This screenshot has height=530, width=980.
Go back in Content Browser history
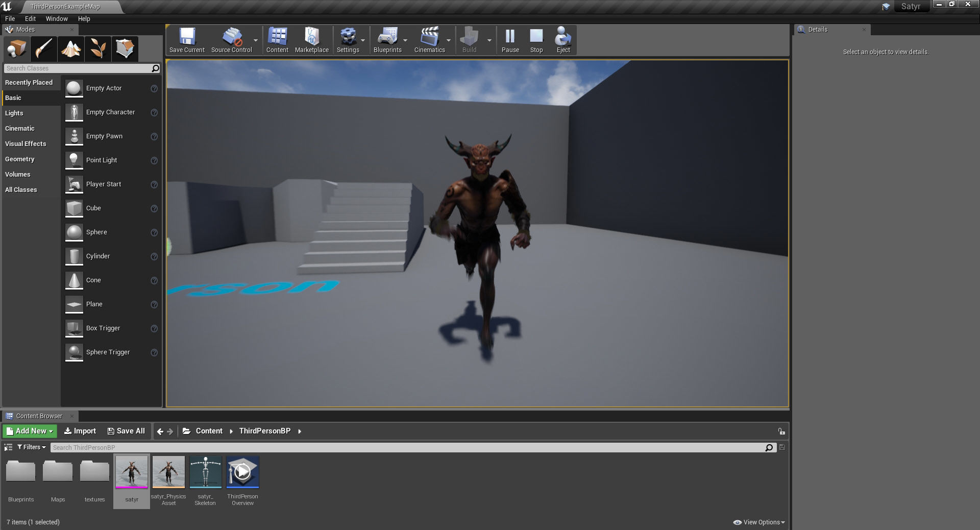tap(160, 431)
